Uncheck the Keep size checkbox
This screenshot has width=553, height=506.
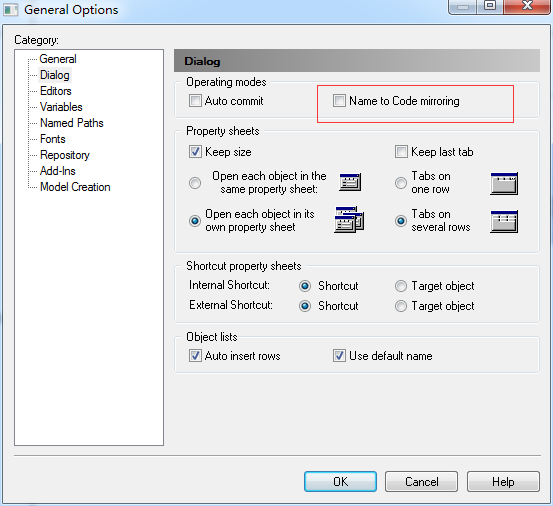pyautogui.click(x=195, y=152)
